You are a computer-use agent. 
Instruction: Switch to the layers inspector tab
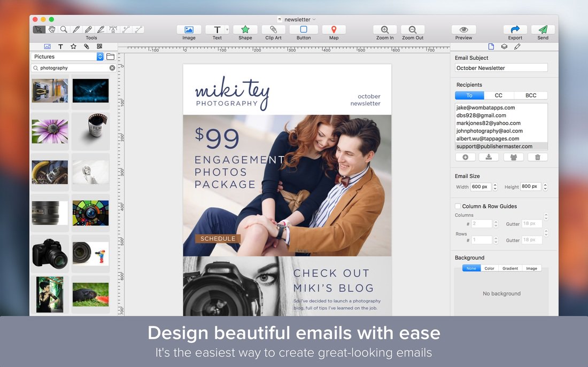point(504,47)
